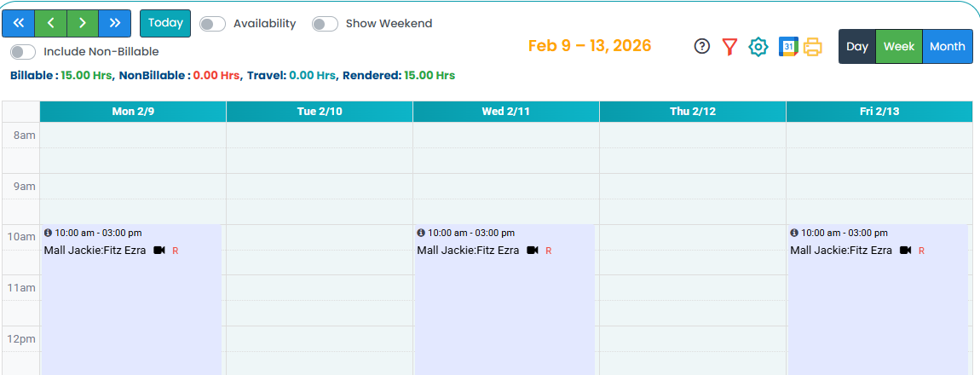Switch to Month view
This screenshot has width=980, height=375.
tap(947, 47)
